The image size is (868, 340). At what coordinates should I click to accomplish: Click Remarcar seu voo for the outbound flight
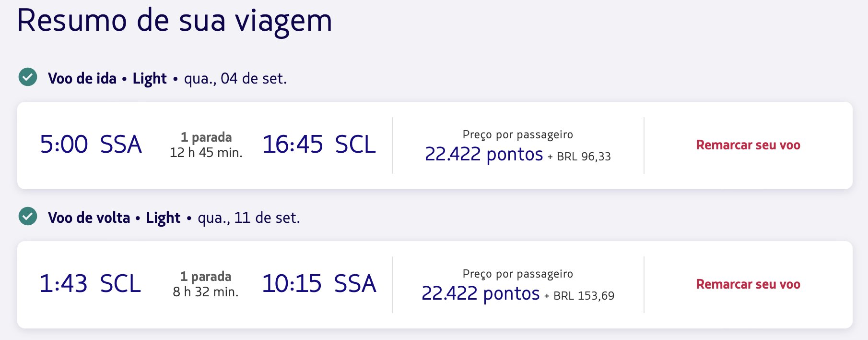(748, 145)
